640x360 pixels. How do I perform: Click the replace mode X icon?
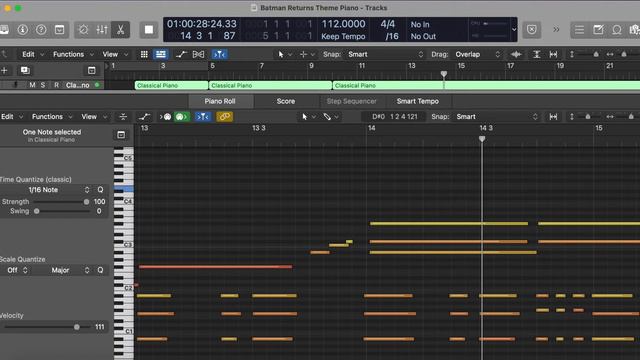(x=531, y=29)
